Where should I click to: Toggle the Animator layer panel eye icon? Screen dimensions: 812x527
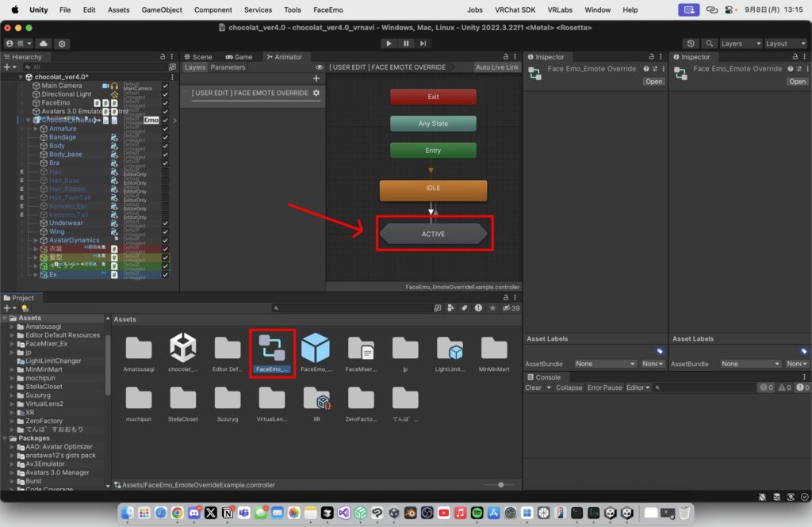(x=320, y=67)
